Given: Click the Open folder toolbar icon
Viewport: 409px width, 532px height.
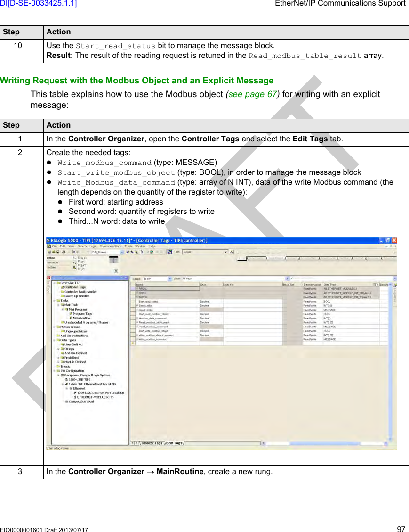Looking at the screenshot, I should click(54, 252).
